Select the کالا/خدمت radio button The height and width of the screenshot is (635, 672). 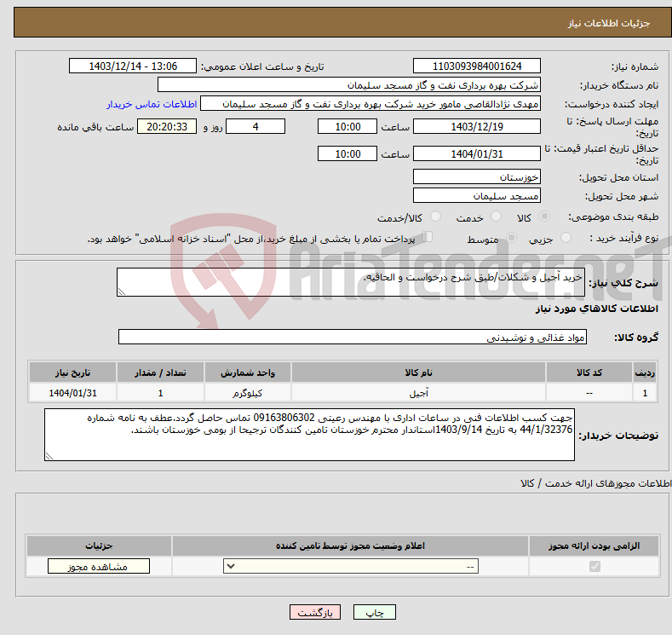coord(435,216)
